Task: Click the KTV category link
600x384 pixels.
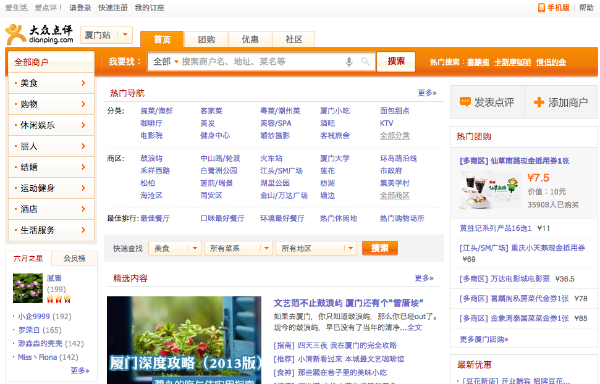Action: [x=386, y=123]
